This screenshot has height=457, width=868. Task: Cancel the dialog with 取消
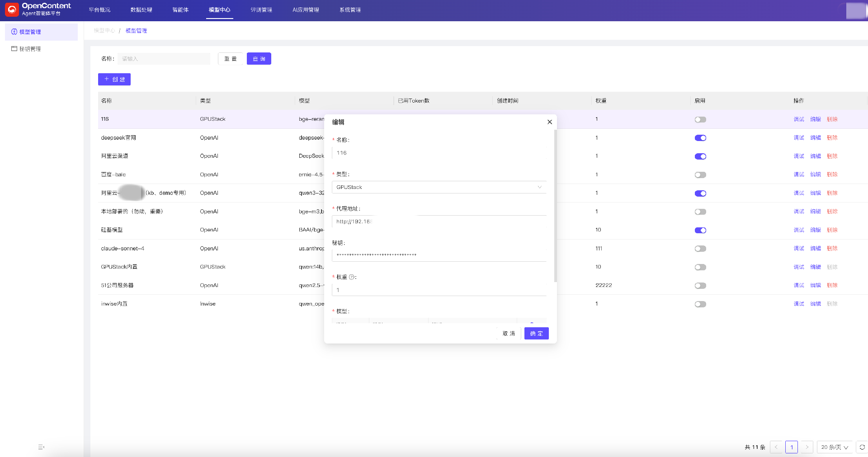509,334
